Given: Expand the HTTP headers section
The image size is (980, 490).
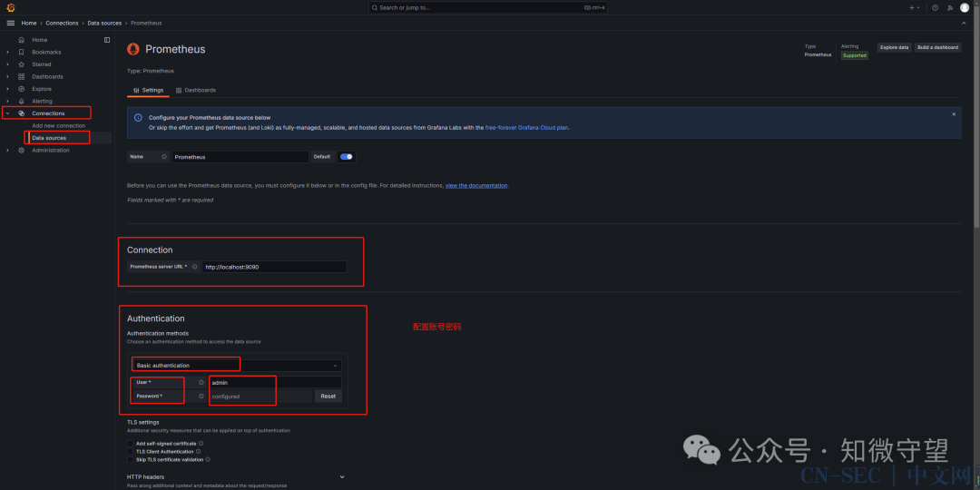Looking at the screenshot, I should click(x=342, y=477).
